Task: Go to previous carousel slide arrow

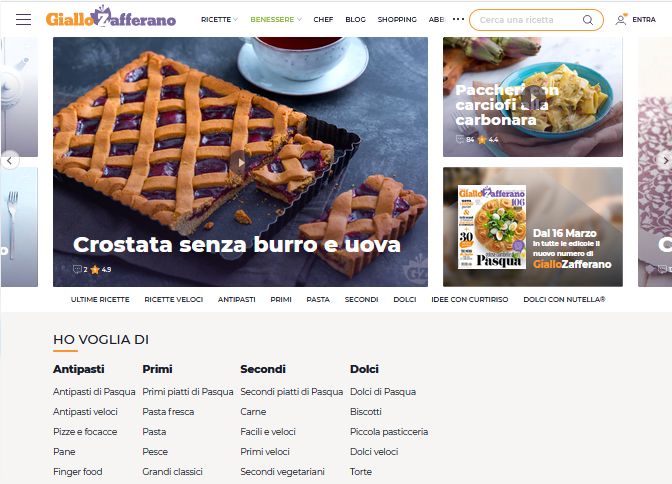Action: 9,161
